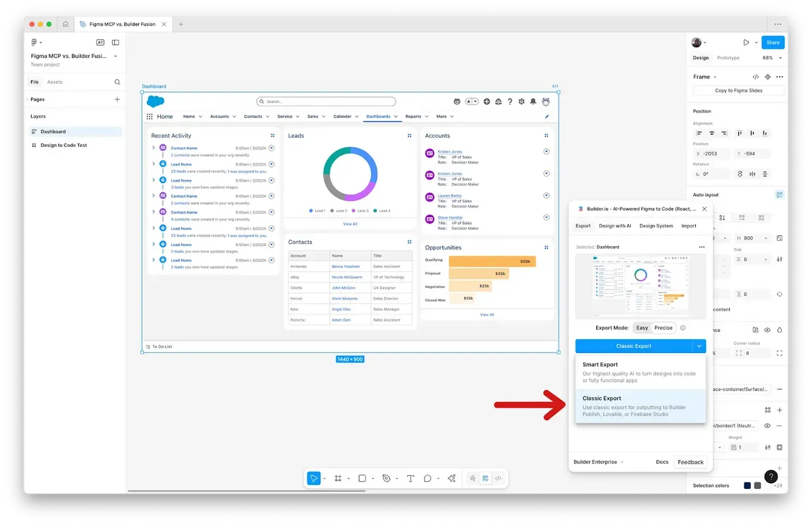Toggle the sidebar panel layout icon
The height and width of the screenshot is (525, 812).
tap(116, 43)
